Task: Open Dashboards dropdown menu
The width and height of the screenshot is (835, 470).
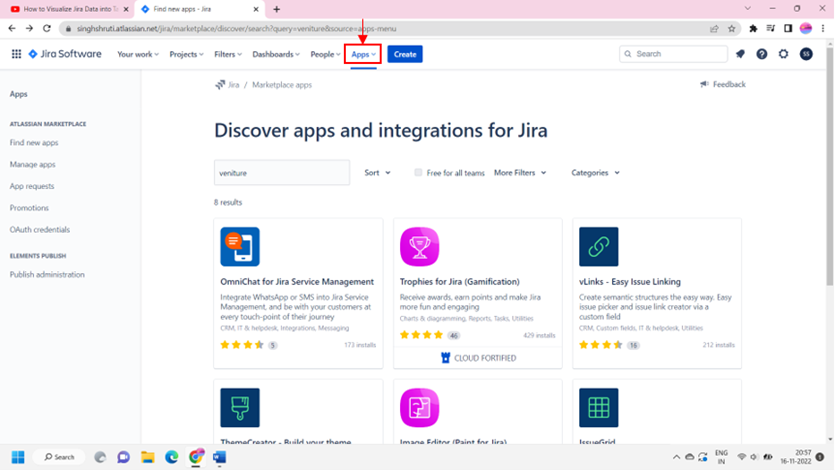Action: [276, 54]
